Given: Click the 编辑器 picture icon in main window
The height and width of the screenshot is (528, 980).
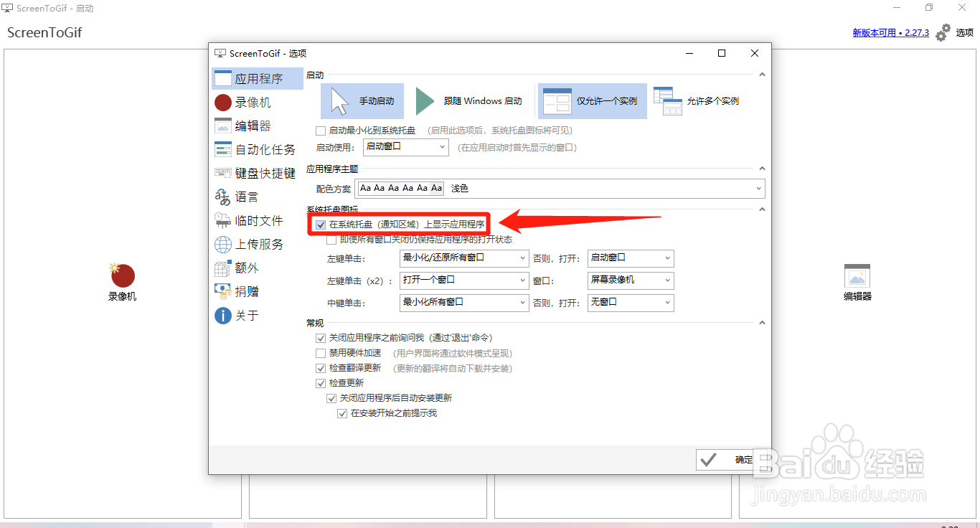Looking at the screenshot, I should point(857,275).
